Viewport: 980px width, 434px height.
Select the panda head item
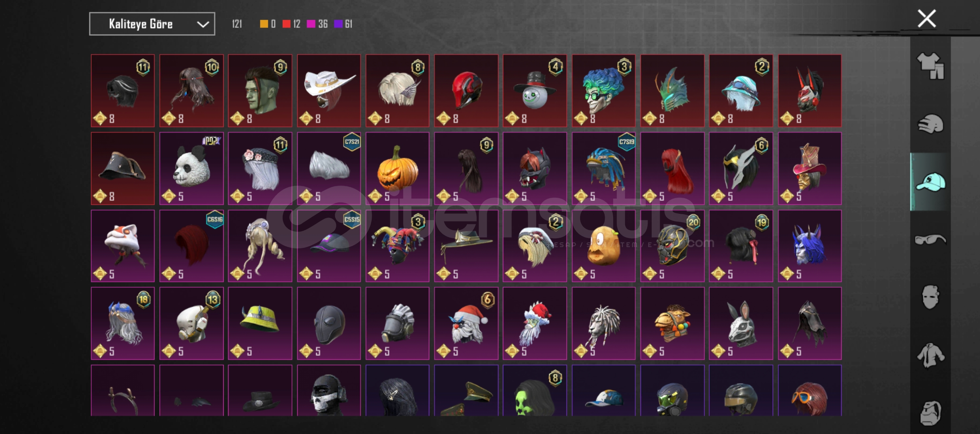[191, 168]
